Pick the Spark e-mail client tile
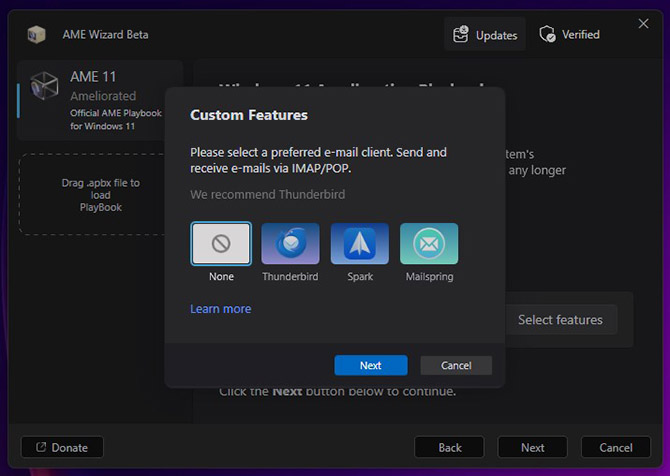670x476 pixels. pos(360,244)
